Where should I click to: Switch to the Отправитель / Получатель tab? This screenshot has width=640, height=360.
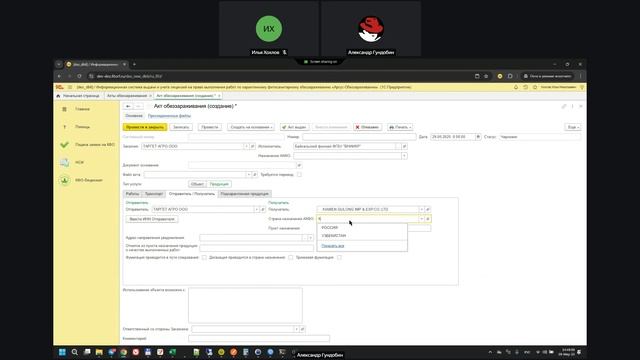192,194
